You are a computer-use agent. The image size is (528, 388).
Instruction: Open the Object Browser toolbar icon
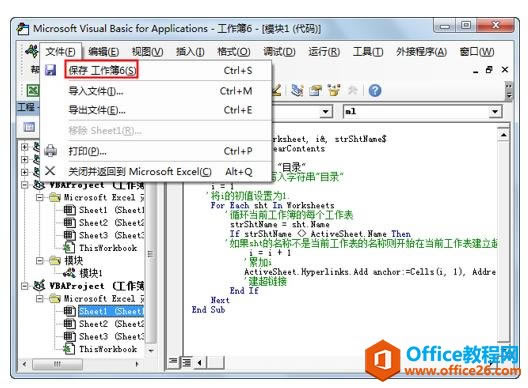[x=334, y=91]
